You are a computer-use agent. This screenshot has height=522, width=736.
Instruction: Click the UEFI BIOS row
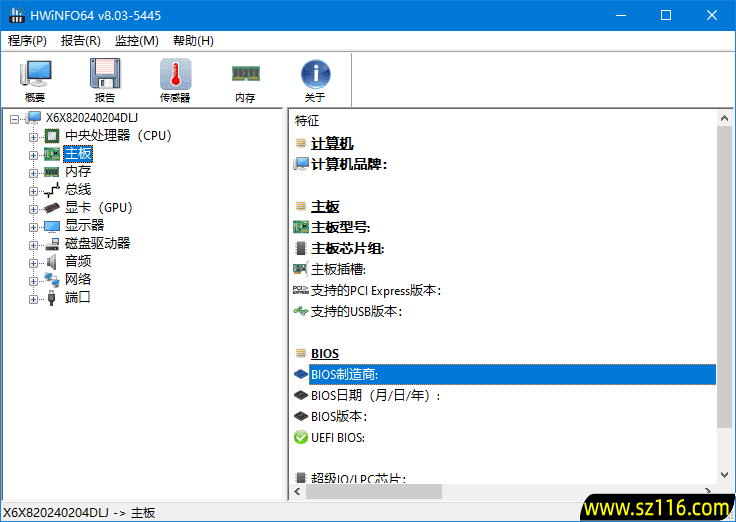pos(505,437)
